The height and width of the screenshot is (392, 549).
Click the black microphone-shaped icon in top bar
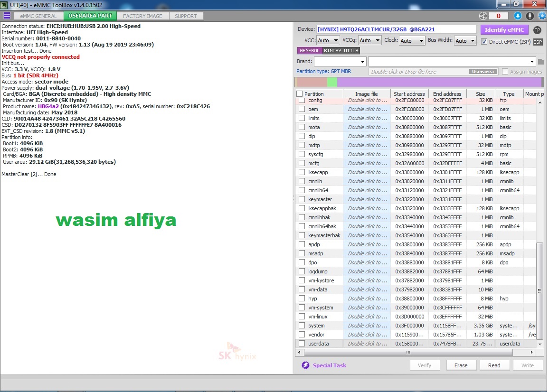[x=530, y=16]
